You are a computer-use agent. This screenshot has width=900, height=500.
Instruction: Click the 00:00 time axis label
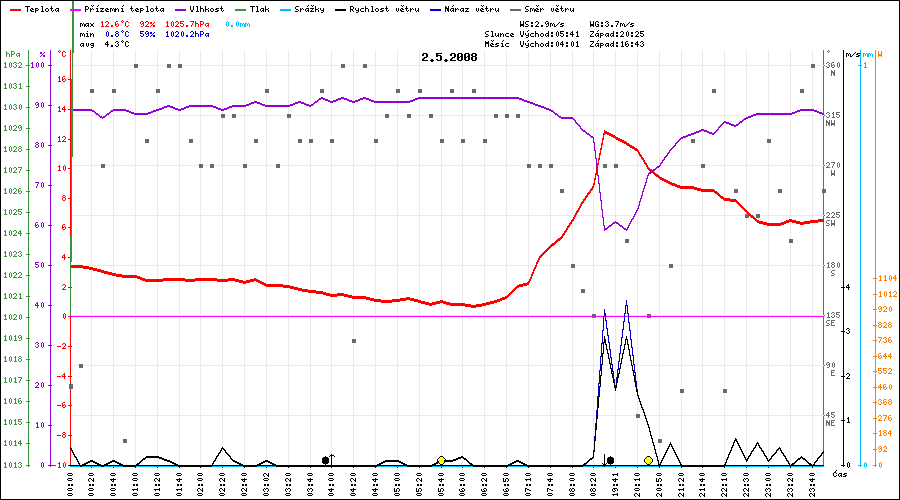pyautogui.click(x=71, y=485)
